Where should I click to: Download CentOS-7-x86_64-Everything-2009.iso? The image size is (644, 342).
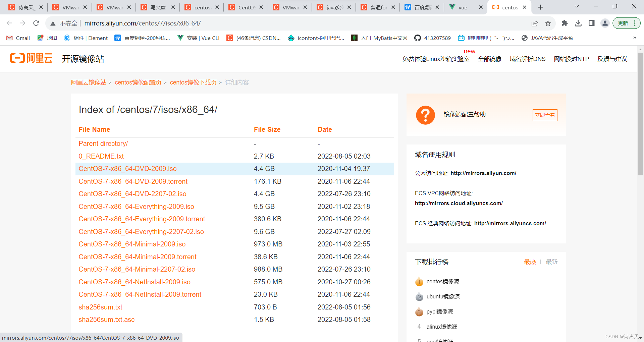pyautogui.click(x=136, y=207)
